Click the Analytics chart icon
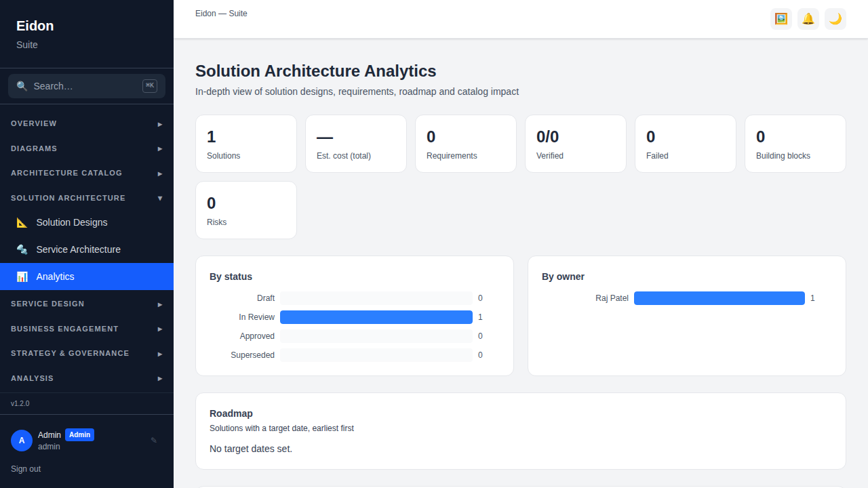 (22, 277)
